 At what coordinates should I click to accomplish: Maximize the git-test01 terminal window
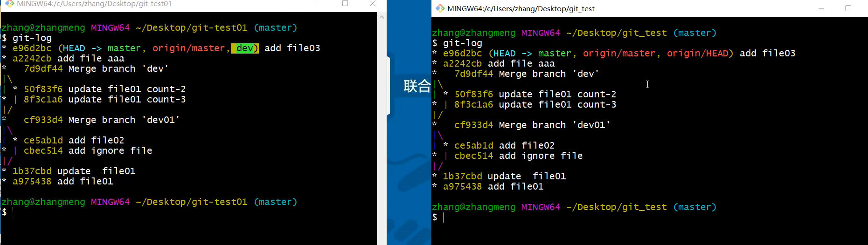[345, 4]
